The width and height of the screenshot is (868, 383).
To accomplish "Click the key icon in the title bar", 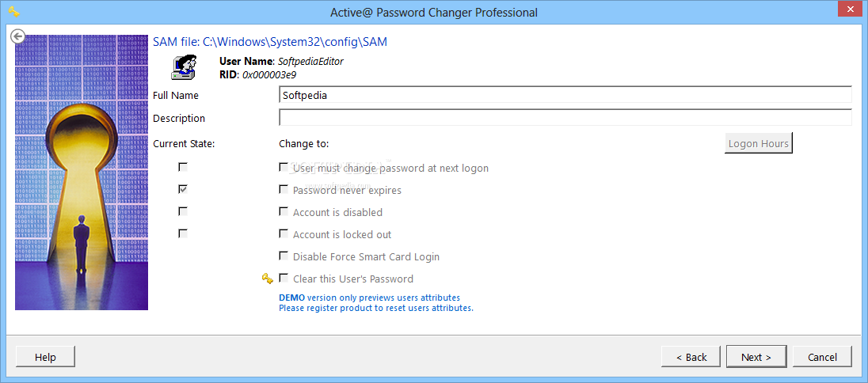I will click(14, 12).
